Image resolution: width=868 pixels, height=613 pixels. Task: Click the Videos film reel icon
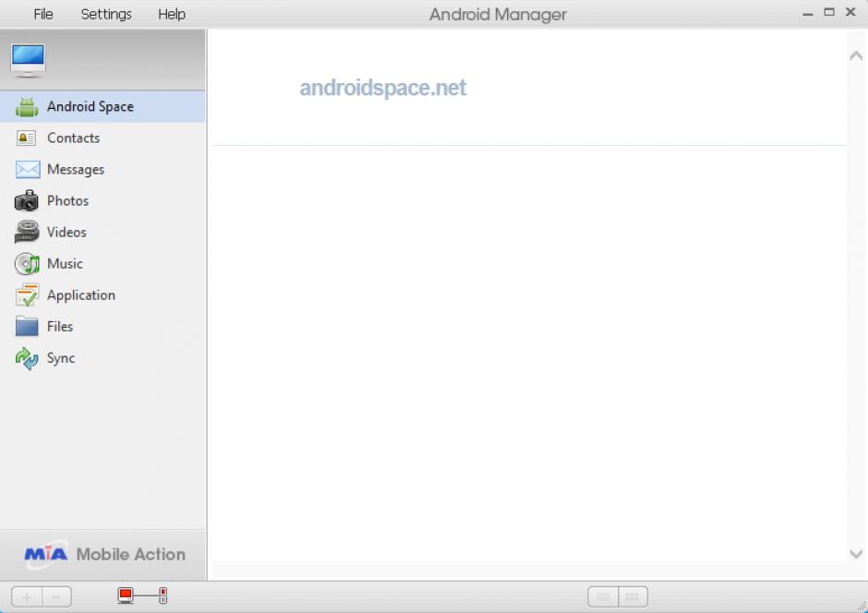[27, 232]
